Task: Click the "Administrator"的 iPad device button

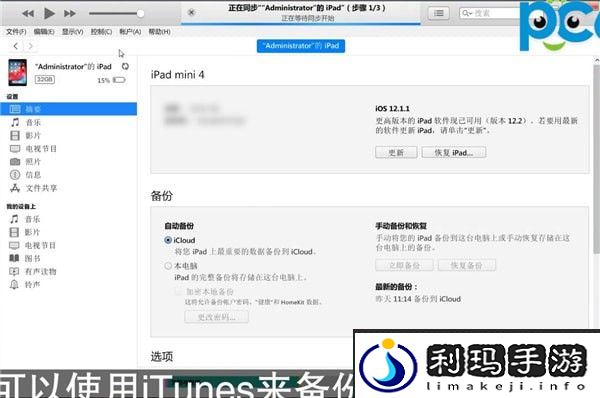Action: [x=301, y=46]
